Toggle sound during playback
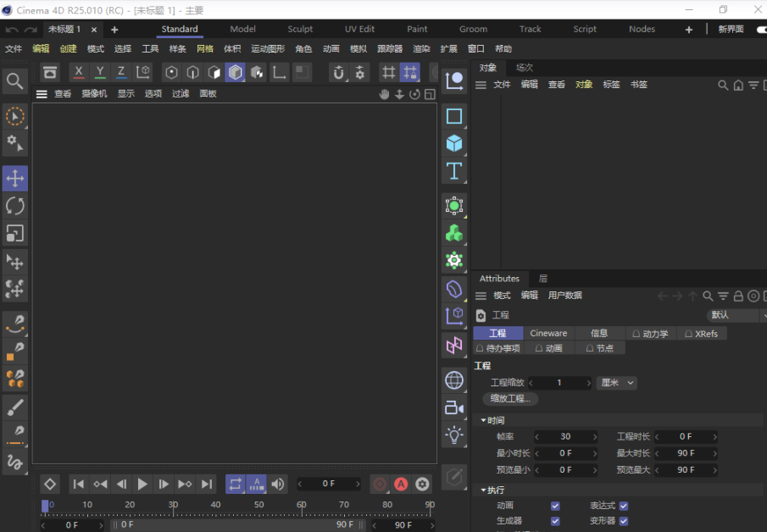The height and width of the screenshot is (532, 767). point(278,484)
